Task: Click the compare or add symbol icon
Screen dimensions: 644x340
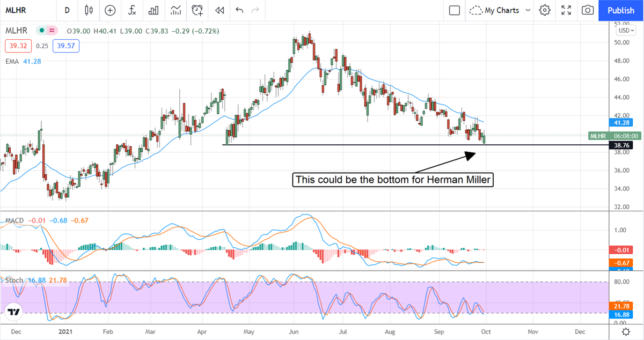Action: point(110,10)
